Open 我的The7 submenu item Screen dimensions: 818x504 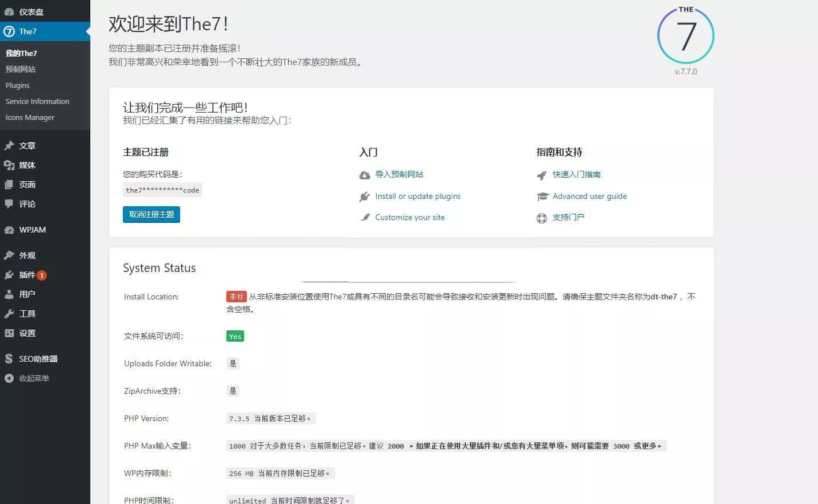(x=21, y=53)
